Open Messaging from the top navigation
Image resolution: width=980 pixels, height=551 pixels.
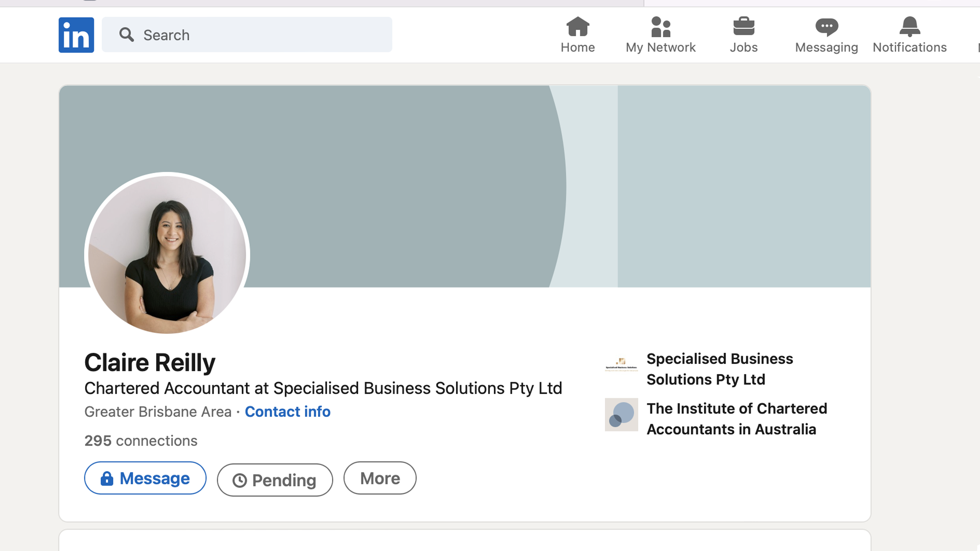[826, 27]
